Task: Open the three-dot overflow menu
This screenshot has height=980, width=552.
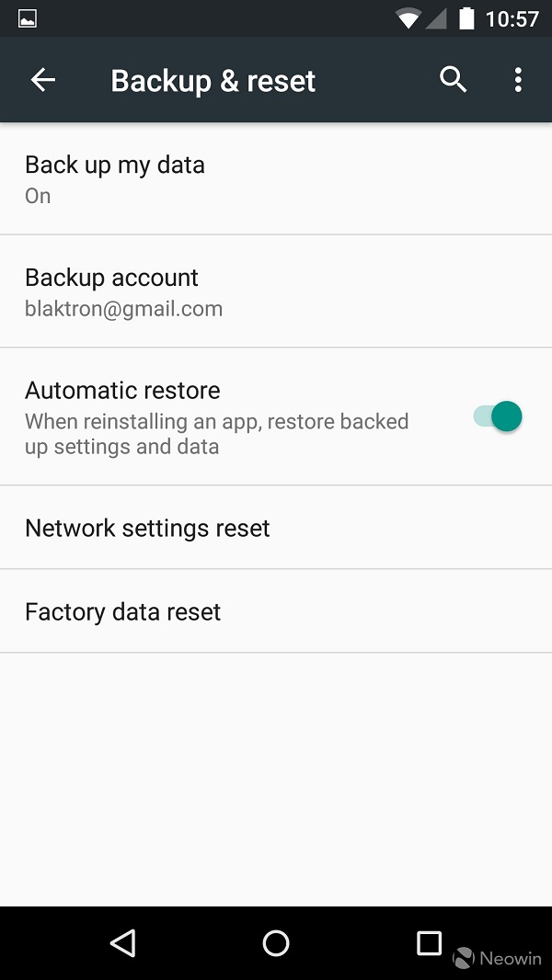Action: pos(518,80)
